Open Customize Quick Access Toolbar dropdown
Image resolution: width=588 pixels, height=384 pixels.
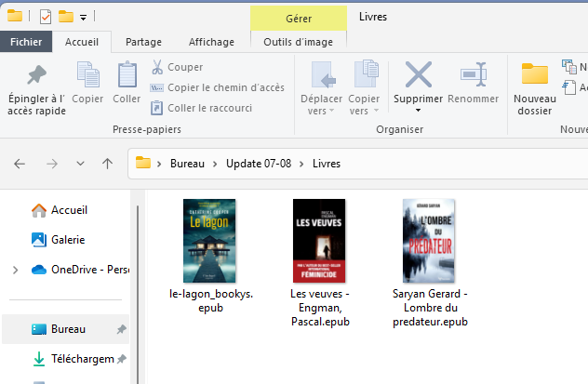(x=83, y=17)
